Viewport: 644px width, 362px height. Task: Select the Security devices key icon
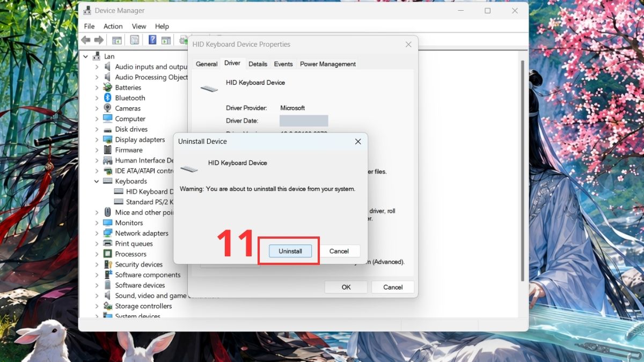pos(107,264)
